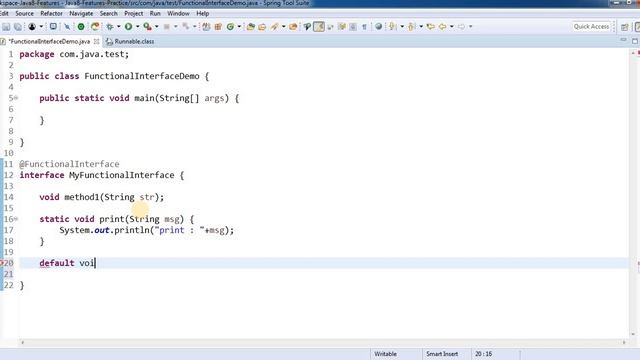Open the Run configurations dropdown arrow
640x360 pixels.
(x=138, y=27)
